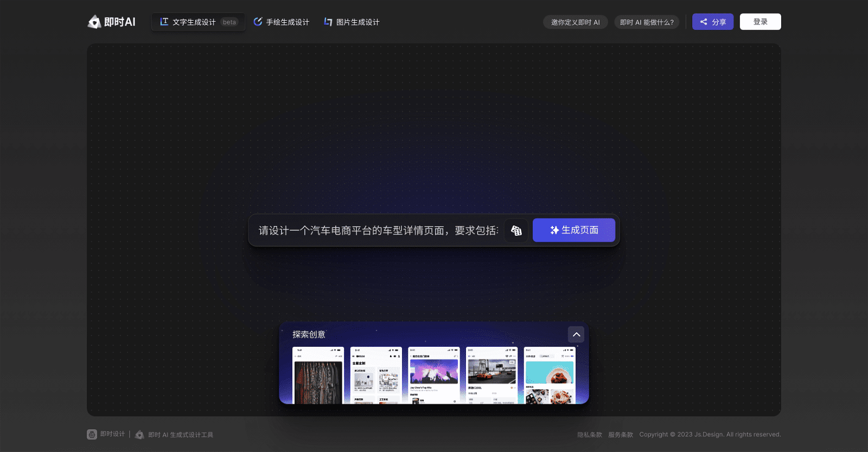Open the 服务条款 terms link
Screen dimensions: 868x452
(621, 435)
